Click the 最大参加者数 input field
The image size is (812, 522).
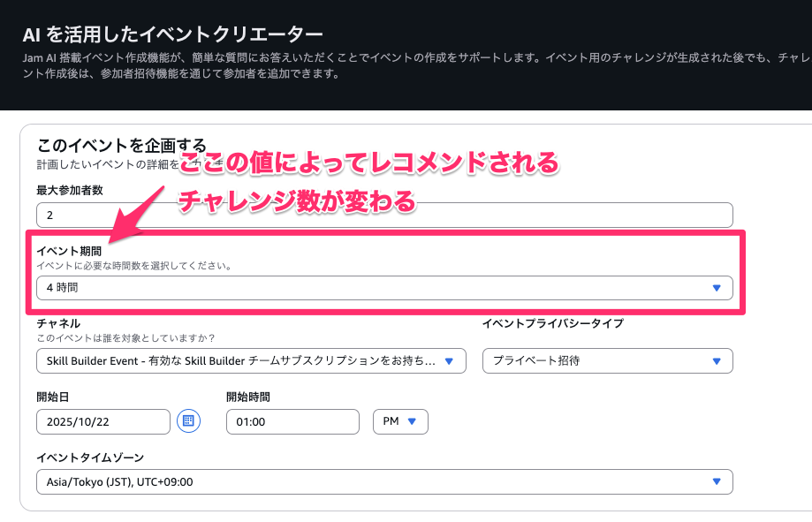(x=384, y=215)
